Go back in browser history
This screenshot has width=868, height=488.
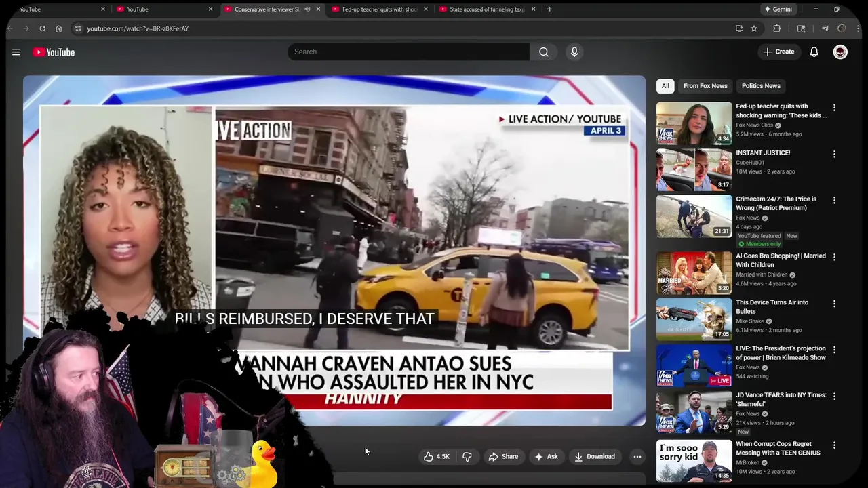(x=10, y=28)
